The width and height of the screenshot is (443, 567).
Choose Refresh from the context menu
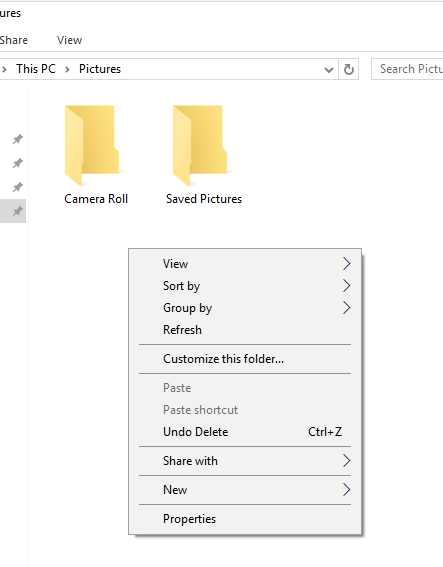coord(245,330)
